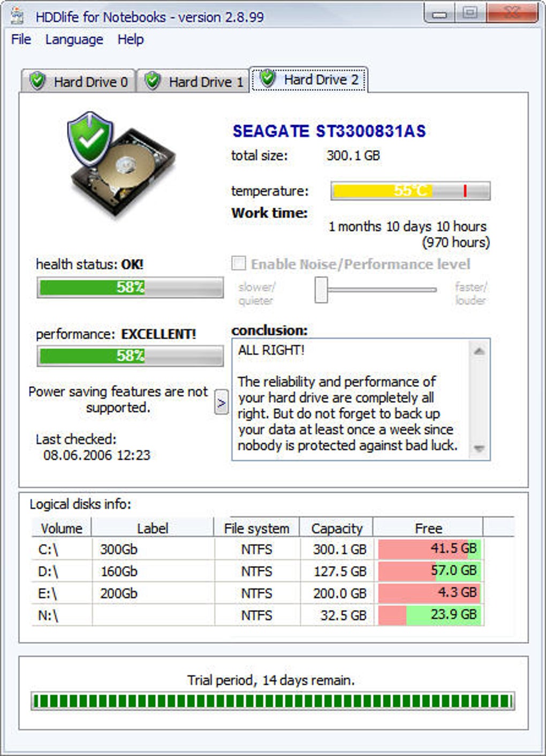
Task: Select the C:\ volume row
Action: 257,549
